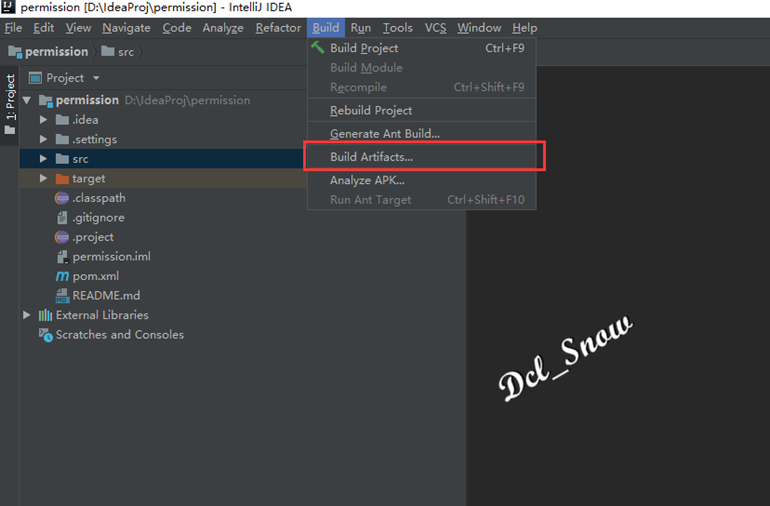
Task: Click the Build Project hammer icon
Action: click(x=318, y=47)
